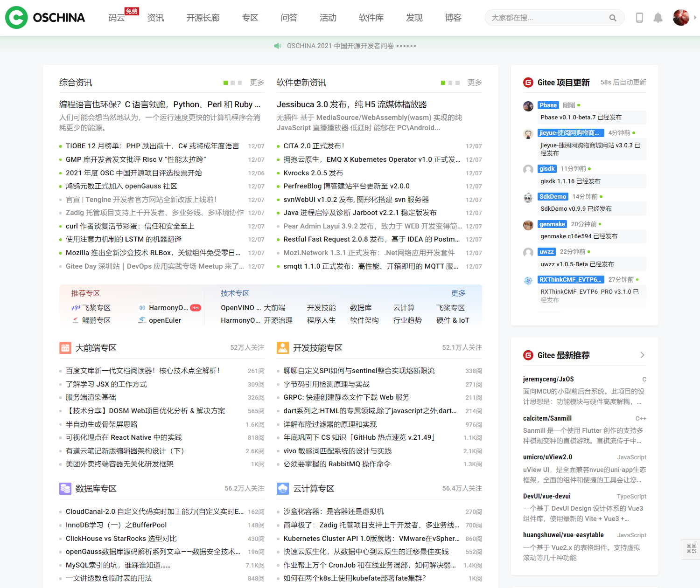
Task: Click the uwzz user avatar
Action: [528, 252]
